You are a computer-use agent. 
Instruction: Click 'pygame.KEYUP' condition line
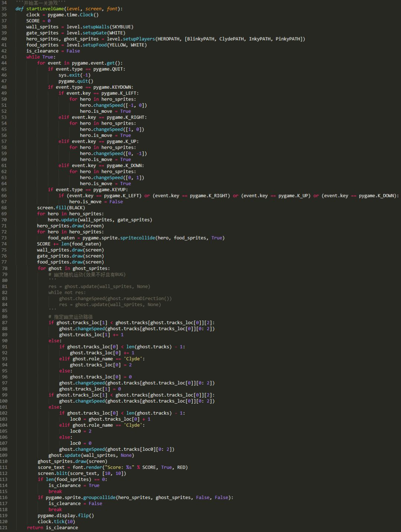88,190
